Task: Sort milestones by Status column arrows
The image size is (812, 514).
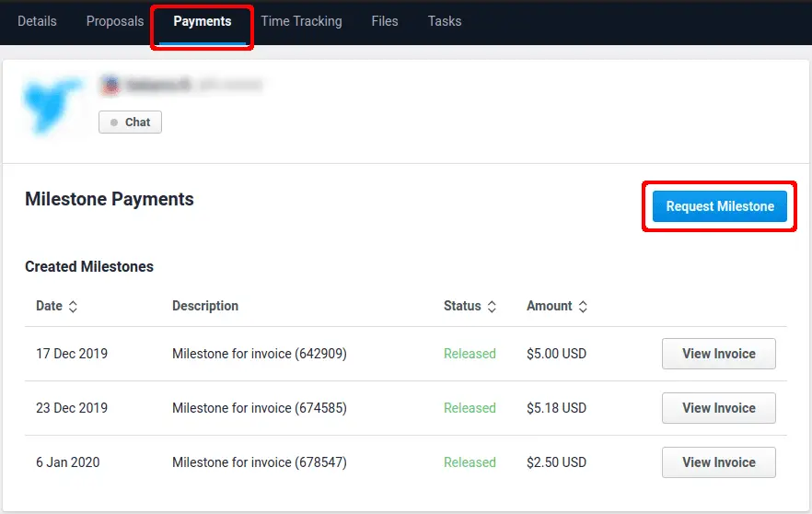Action: [492, 307]
